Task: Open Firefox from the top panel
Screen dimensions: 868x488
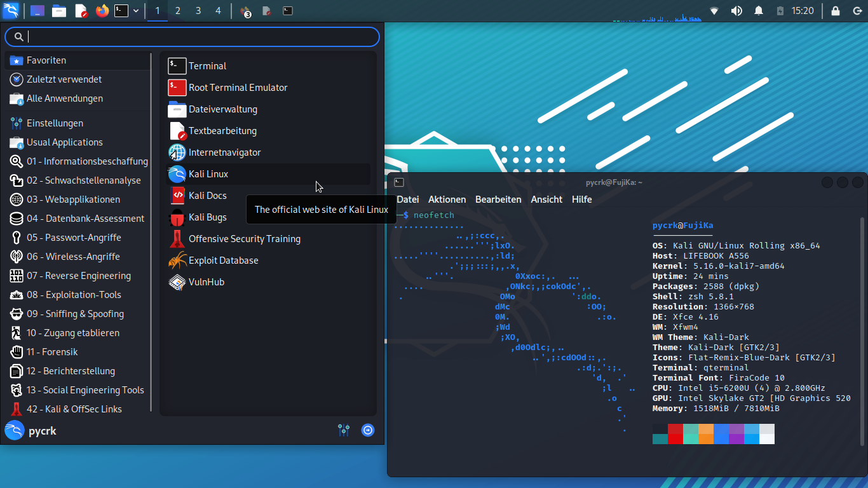Action: (102, 11)
